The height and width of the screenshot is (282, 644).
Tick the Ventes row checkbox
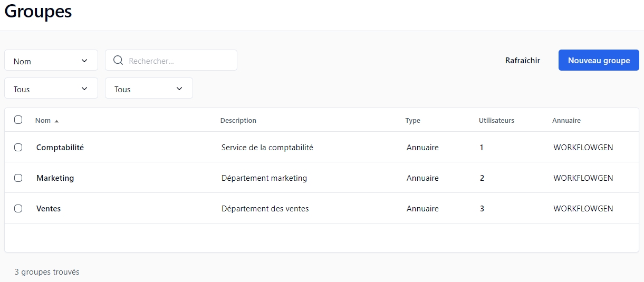[x=18, y=209]
